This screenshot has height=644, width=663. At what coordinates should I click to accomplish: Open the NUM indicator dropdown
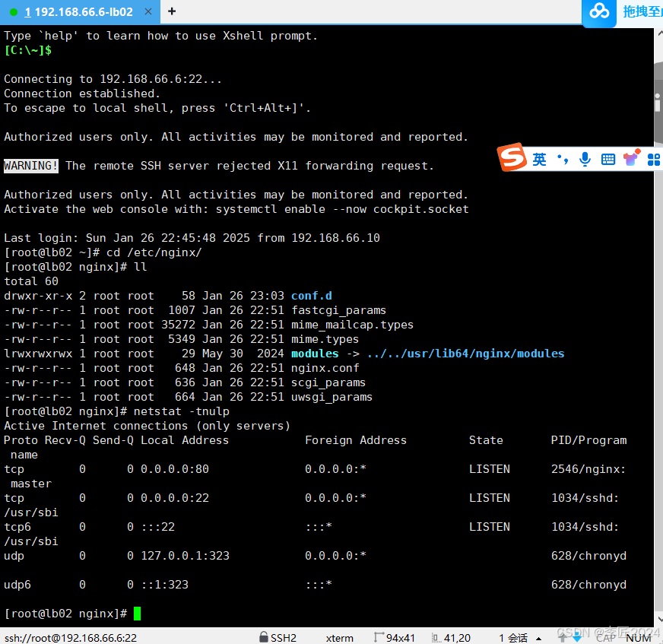[639, 638]
